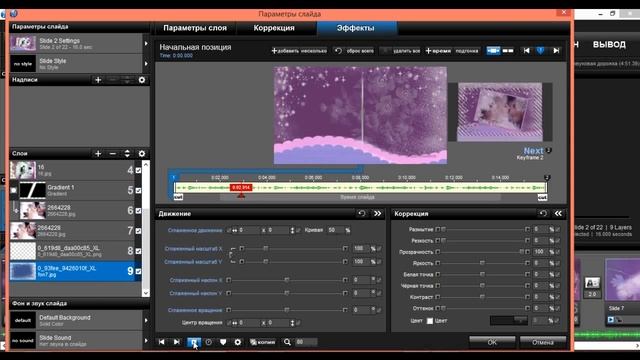The image size is (640, 360).
Task: Toggle visibility checkbox of layer 8
Action: (138, 251)
